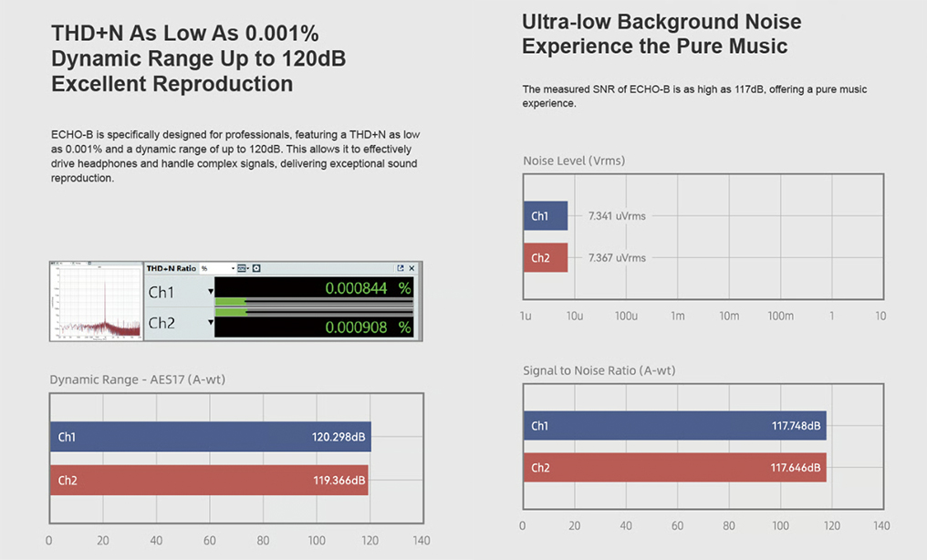Click the Noise Level (Vrms) chart title
Viewport: 927px width, 560px height.
pos(574,161)
